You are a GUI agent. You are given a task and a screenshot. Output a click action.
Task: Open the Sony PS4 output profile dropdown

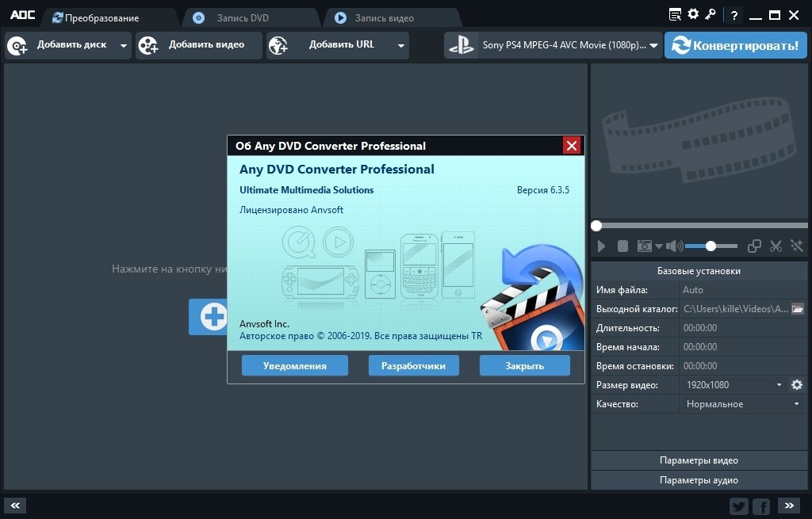pos(653,45)
